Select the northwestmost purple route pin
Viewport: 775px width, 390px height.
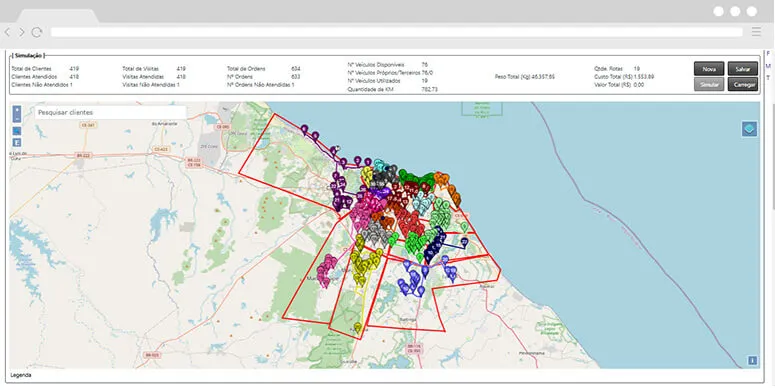click(x=304, y=130)
